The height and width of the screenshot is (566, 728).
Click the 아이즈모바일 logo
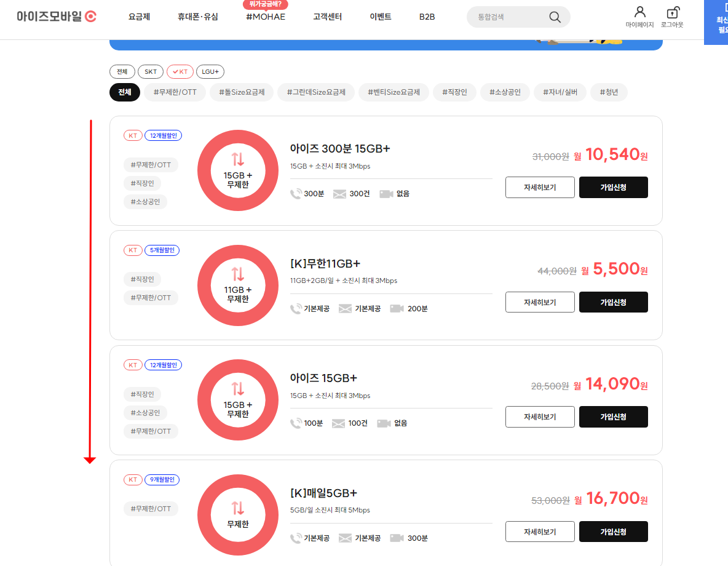(x=57, y=17)
